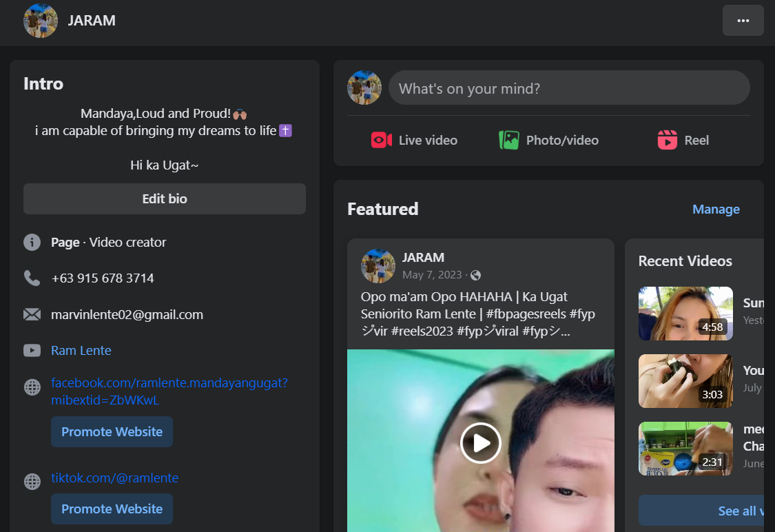Click the May 7, 2023 post date
This screenshot has height=532, width=775.
(432, 275)
